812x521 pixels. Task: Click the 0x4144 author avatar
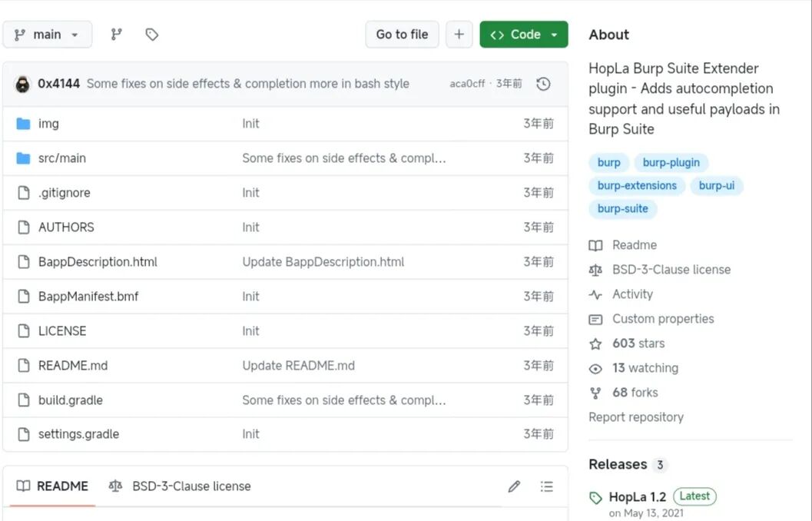pyautogui.click(x=22, y=84)
